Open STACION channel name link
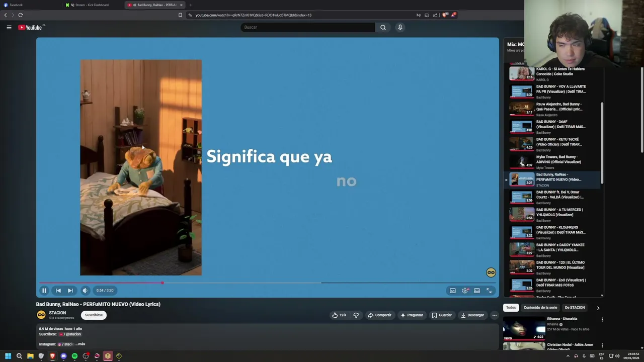This screenshot has height=362, width=644. [x=57, y=313]
